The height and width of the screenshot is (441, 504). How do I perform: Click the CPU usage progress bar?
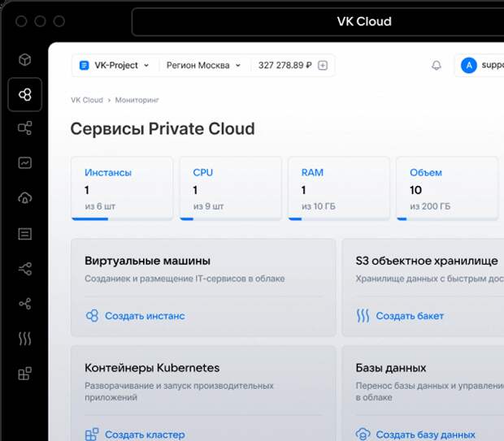tap(231, 219)
